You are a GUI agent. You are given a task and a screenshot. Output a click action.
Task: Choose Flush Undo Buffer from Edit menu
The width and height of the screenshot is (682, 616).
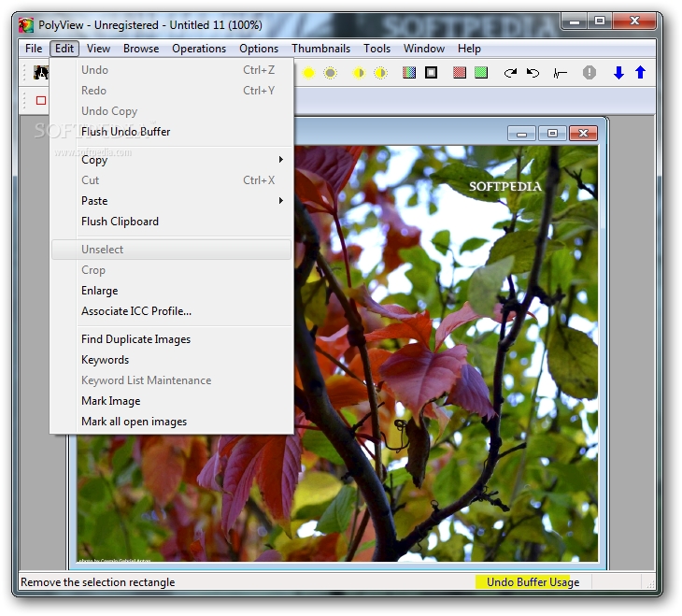click(172, 132)
